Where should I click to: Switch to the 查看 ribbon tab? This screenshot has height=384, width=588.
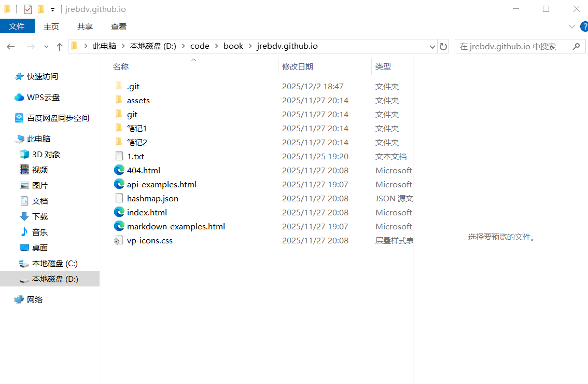tap(118, 26)
